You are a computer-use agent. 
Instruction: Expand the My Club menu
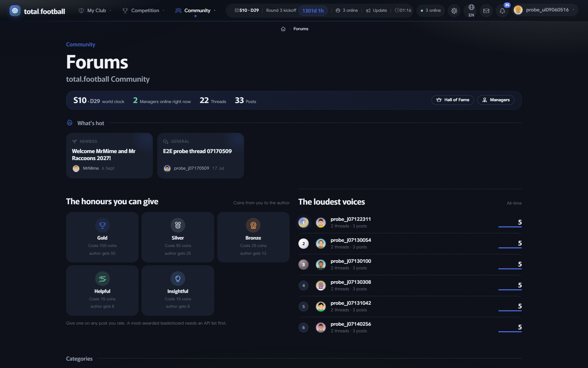tap(95, 11)
